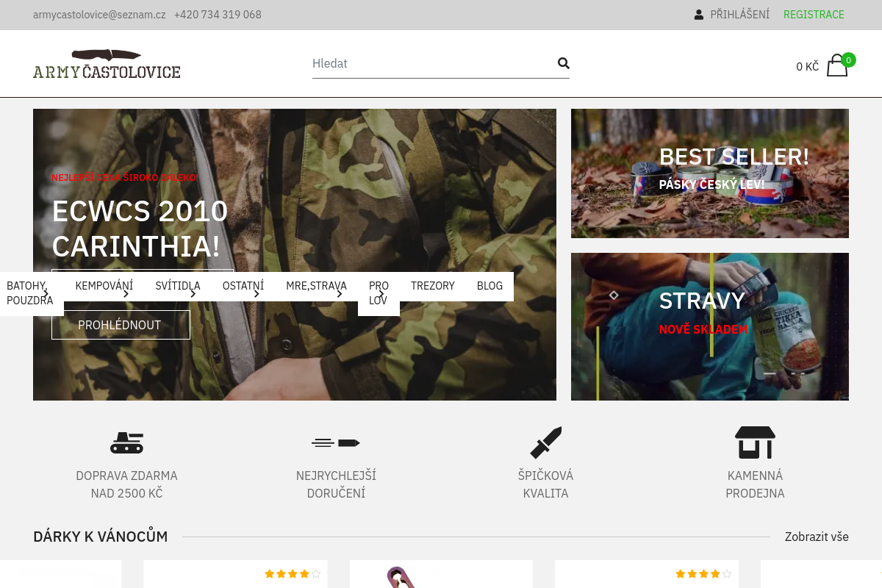Click the search magnifier icon
This screenshot has height=588, width=882.
[564, 63]
